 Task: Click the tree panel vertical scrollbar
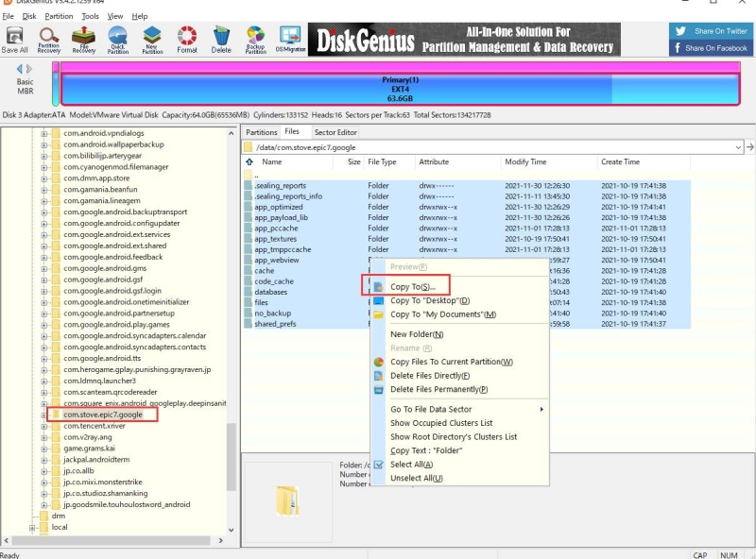click(x=231, y=456)
